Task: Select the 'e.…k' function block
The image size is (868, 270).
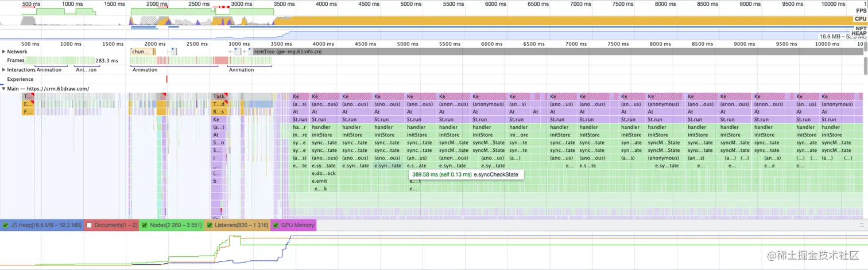Action: [x=321, y=189]
